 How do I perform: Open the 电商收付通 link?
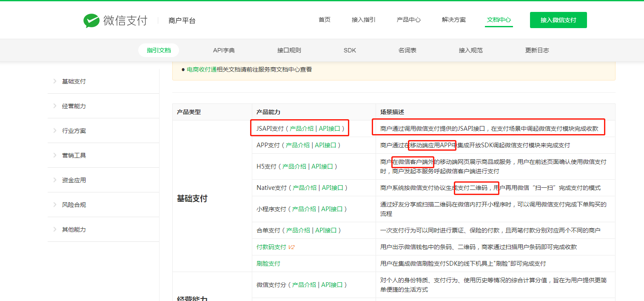(x=200, y=69)
